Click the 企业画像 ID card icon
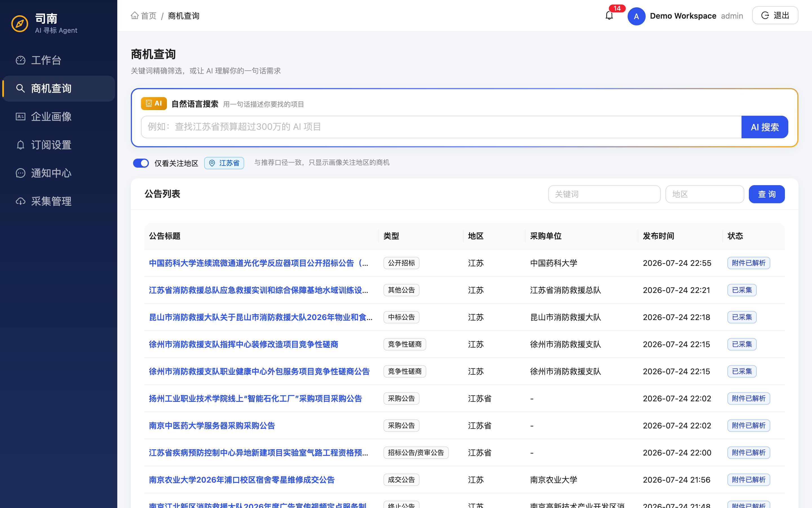The image size is (812, 508). (21, 117)
